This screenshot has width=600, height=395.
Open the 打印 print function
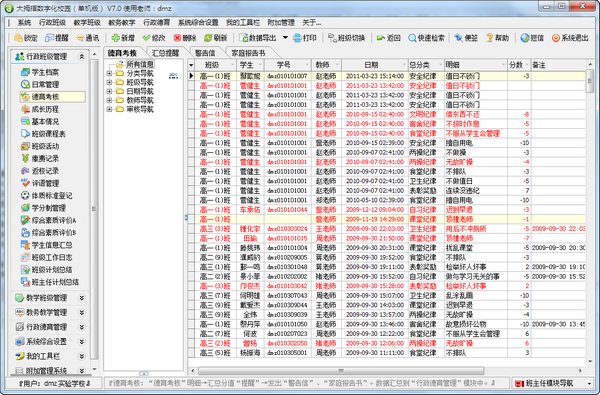(x=305, y=38)
